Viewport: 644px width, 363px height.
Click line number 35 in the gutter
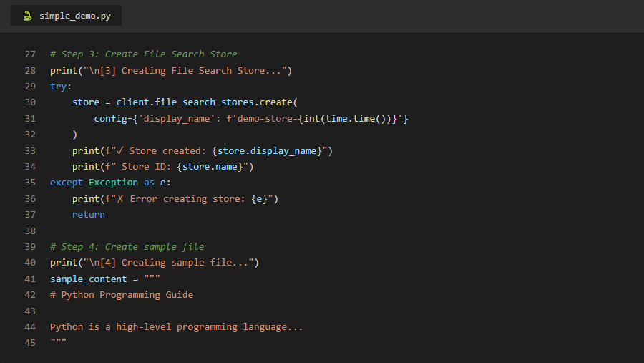click(x=30, y=182)
